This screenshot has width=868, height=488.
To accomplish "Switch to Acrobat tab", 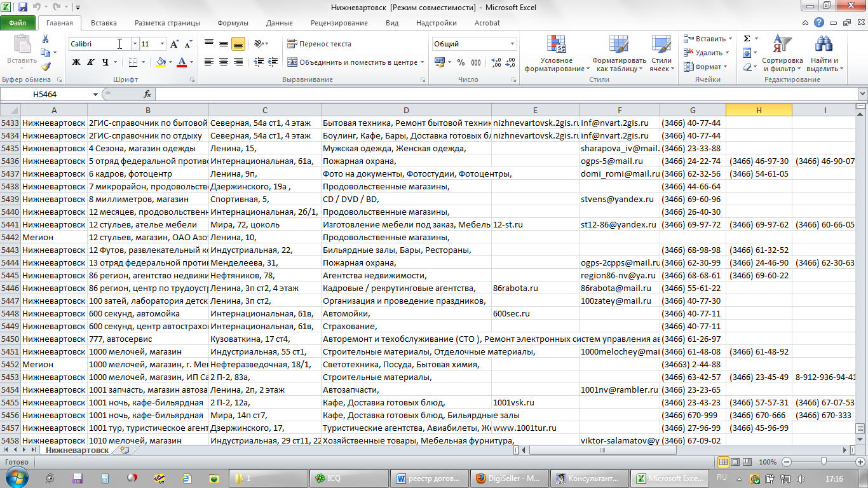I will [487, 23].
